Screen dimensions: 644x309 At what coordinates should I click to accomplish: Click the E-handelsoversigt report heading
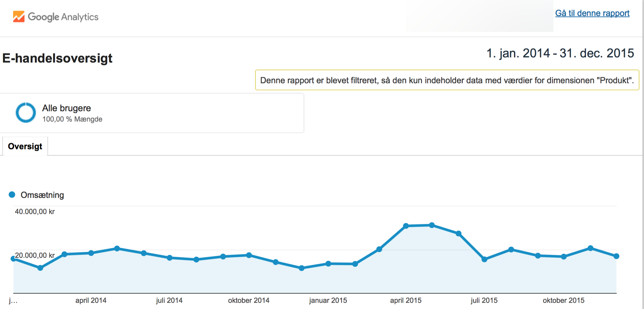(57, 58)
